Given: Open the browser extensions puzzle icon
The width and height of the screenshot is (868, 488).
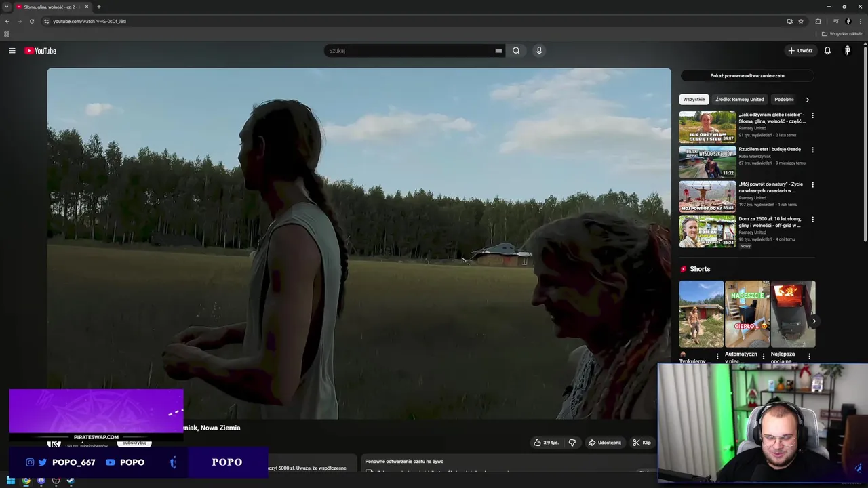Looking at the screenshot, I should 818,21.
